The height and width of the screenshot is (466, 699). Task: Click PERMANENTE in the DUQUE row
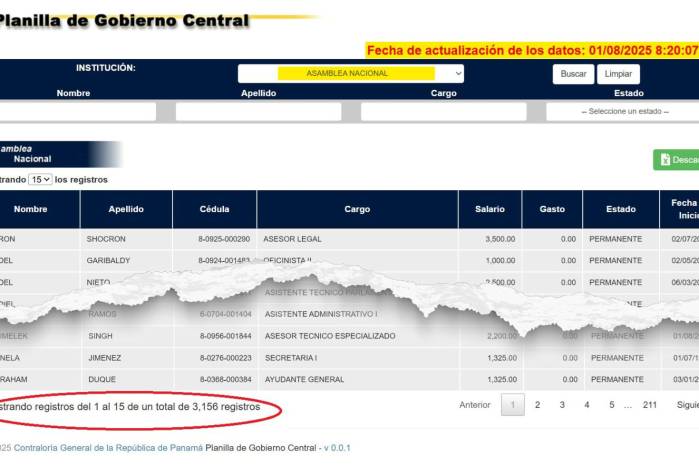(x=617, y=379)
